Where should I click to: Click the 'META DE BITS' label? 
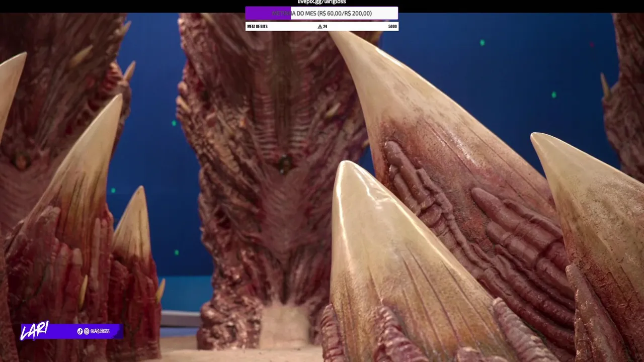click(x=257, y=27)
